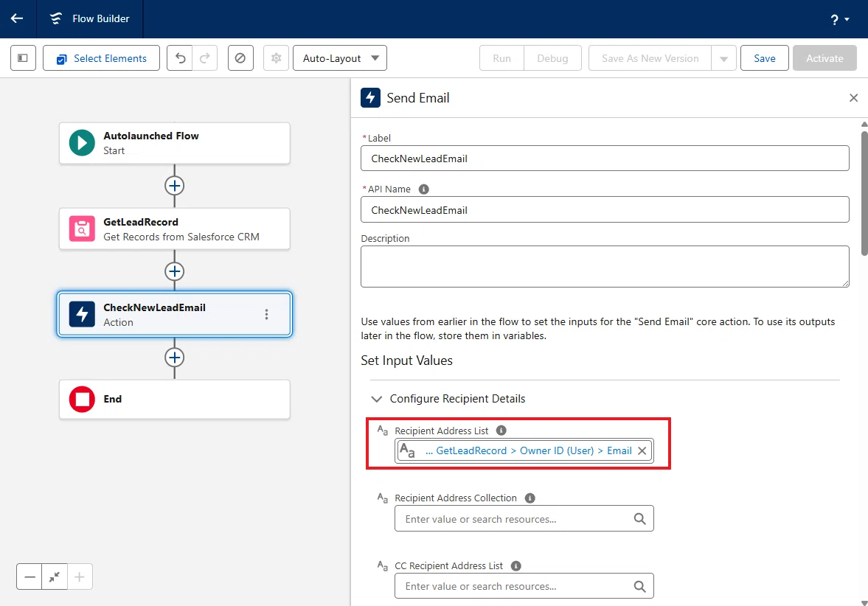Viewport: 868px width, 606px height.
Task: Select the GetLeadRecord node title text
Action: pos(141,222)
